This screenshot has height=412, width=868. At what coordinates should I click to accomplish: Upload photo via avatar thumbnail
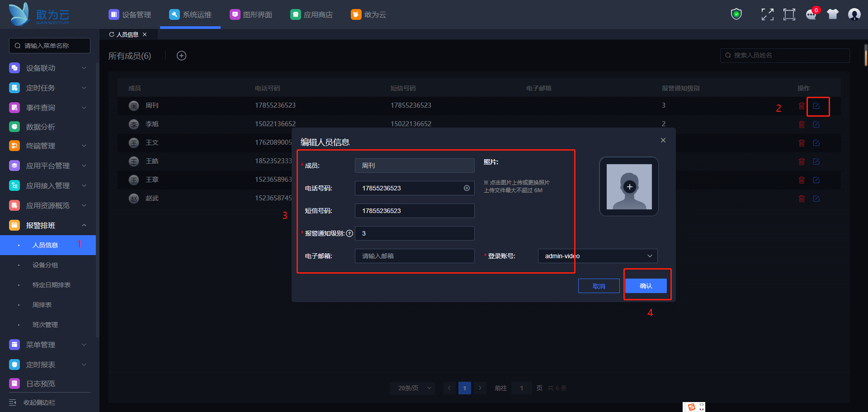629,186
